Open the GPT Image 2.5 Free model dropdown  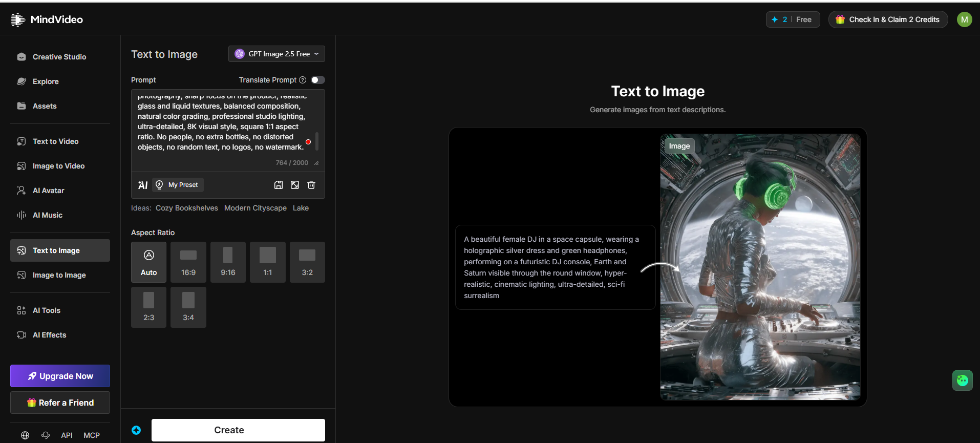276,54
